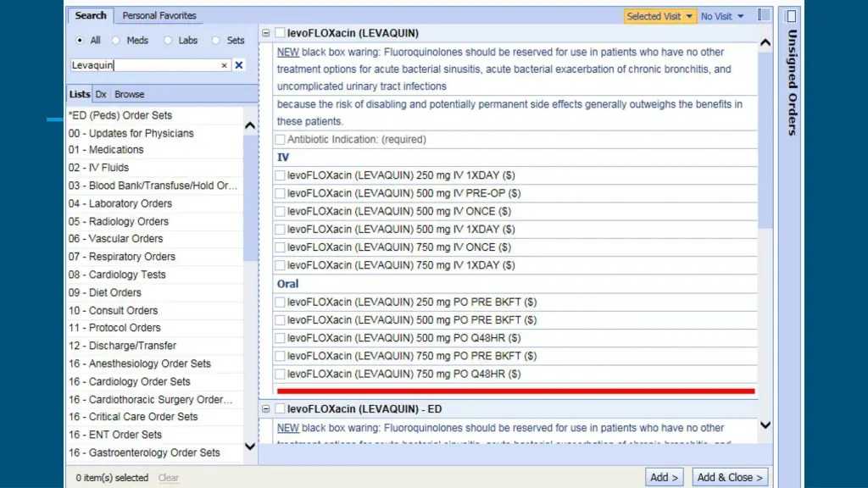Select the All radio button
Screen dimensions: 868x488
pyautogui.click(x=80, y=41)
